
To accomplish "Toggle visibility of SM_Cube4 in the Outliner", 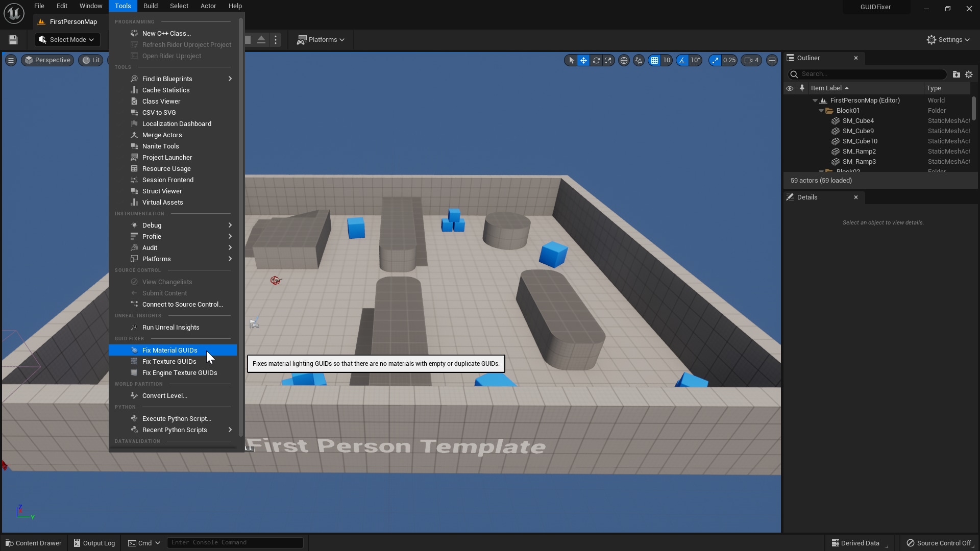I will click(790, 121).
